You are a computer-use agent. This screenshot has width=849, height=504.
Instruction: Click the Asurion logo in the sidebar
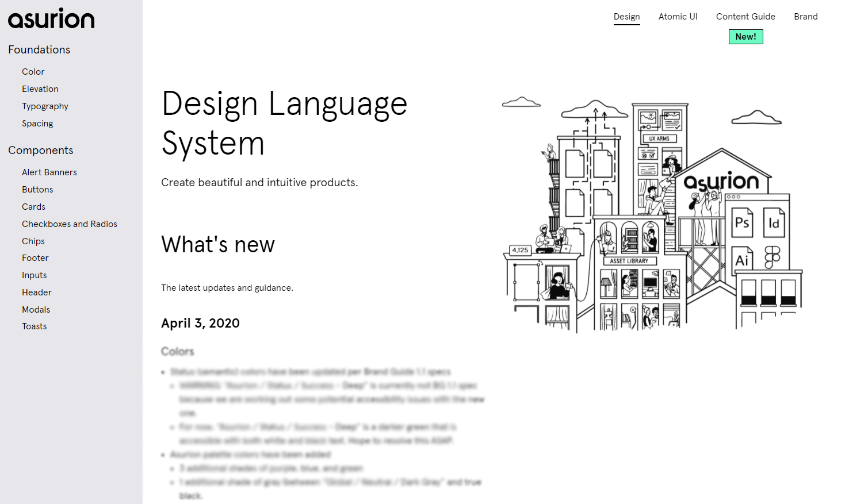pos(51,19)
